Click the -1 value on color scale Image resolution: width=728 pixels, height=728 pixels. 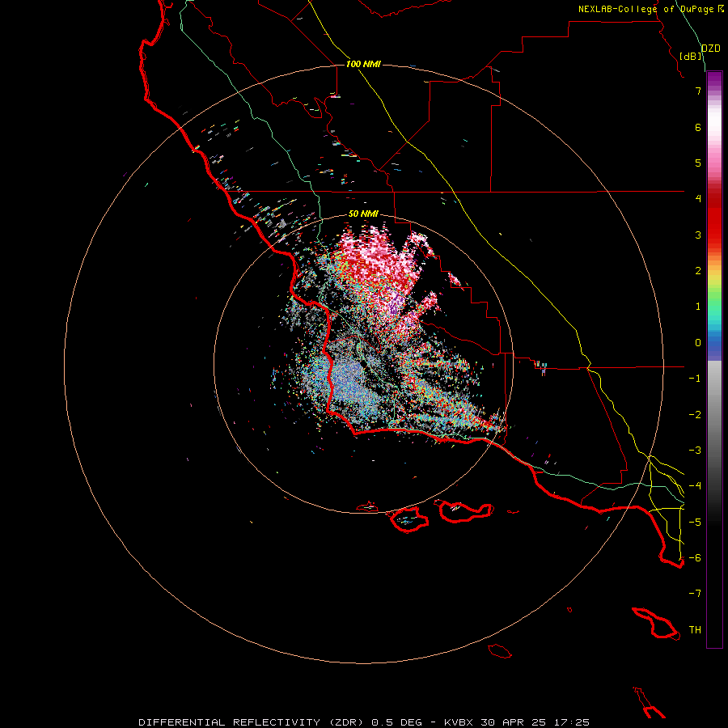pos(695,379)
